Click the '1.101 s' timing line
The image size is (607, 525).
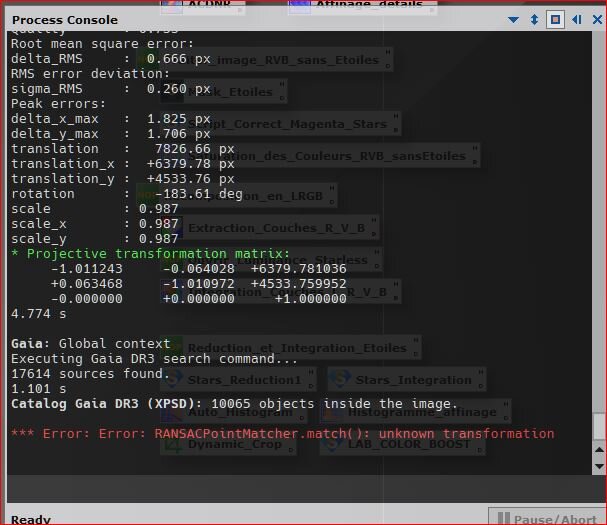39,389
